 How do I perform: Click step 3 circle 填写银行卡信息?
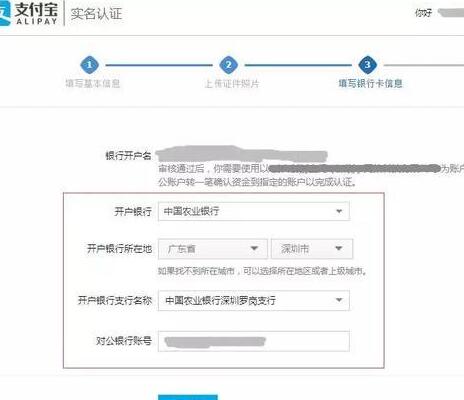click(x=368, y=65)
